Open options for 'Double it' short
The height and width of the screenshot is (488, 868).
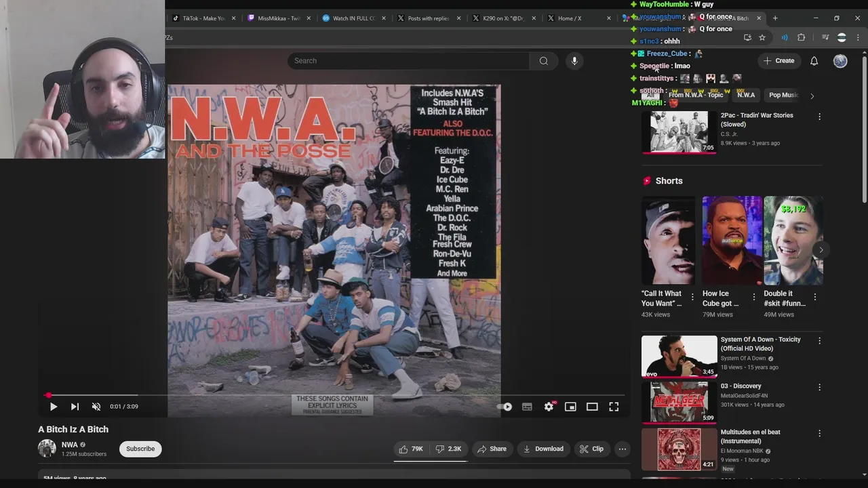click(815, 297)
